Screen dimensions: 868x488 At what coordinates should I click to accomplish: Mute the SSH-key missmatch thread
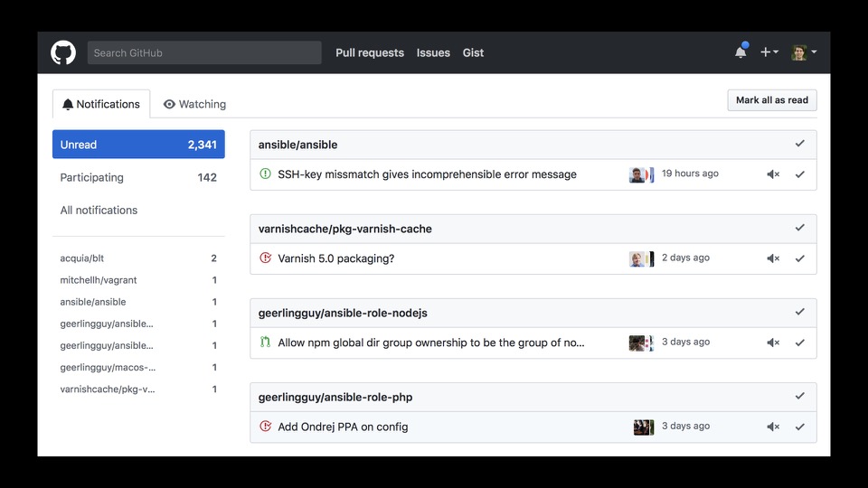coord(773,174)
